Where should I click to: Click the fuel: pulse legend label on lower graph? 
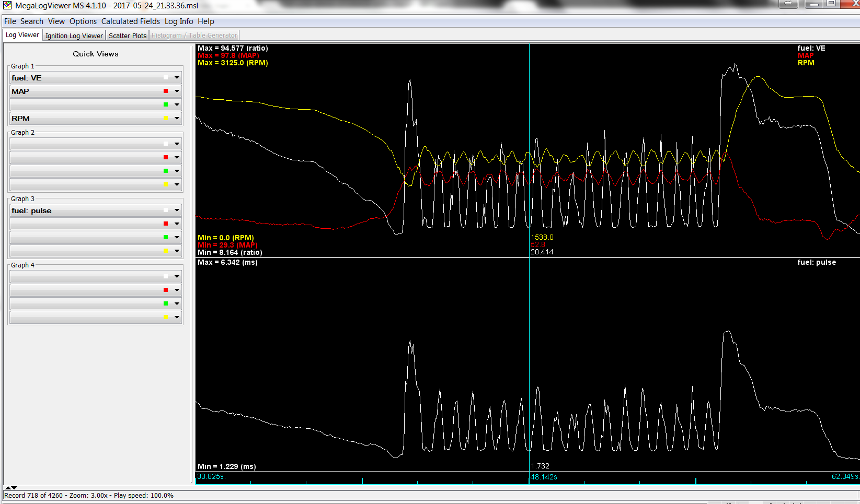[x=817, y=262]
